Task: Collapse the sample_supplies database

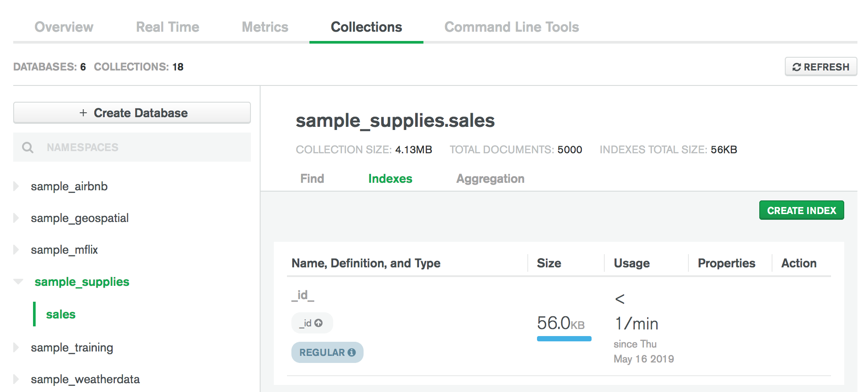Action: 18,281
